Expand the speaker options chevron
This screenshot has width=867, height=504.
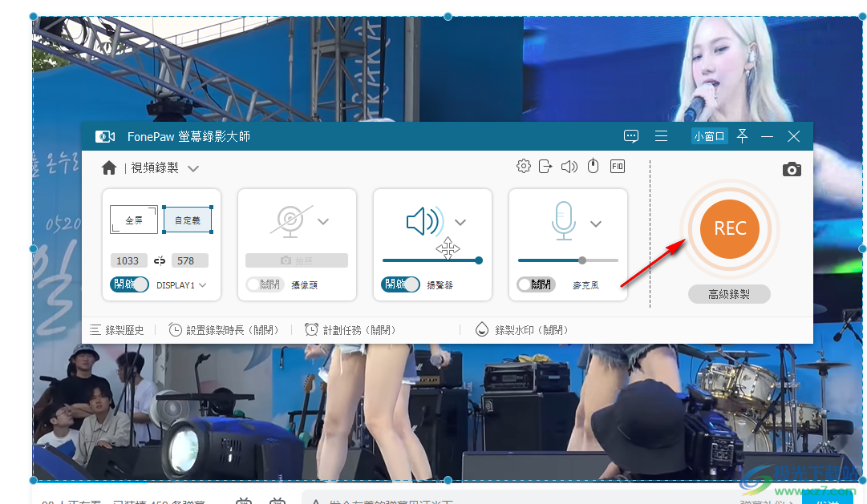pyautogui.click(x=460, y=222)
